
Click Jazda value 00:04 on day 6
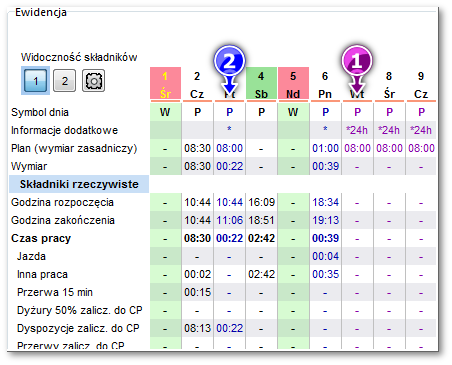(x=325, y=256)
